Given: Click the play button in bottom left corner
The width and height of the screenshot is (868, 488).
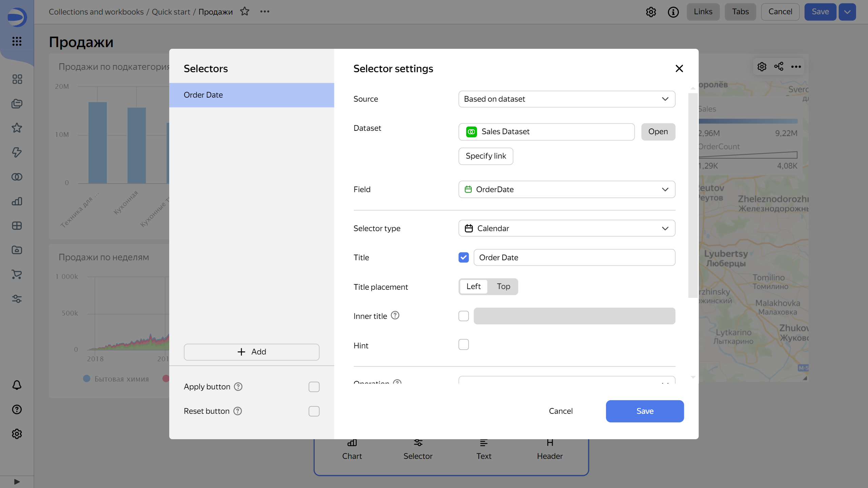Looking at the screenshot, I should click(x=17, y=482).
